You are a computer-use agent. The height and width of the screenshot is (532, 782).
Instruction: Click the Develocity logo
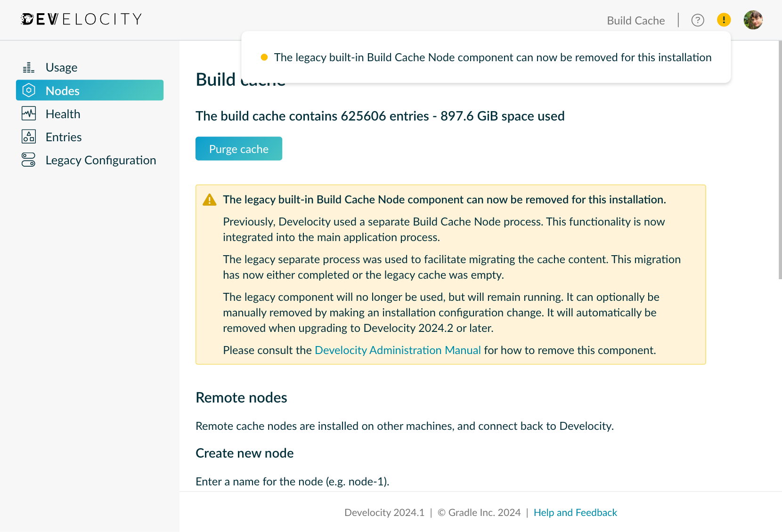[x=80, y=19]
